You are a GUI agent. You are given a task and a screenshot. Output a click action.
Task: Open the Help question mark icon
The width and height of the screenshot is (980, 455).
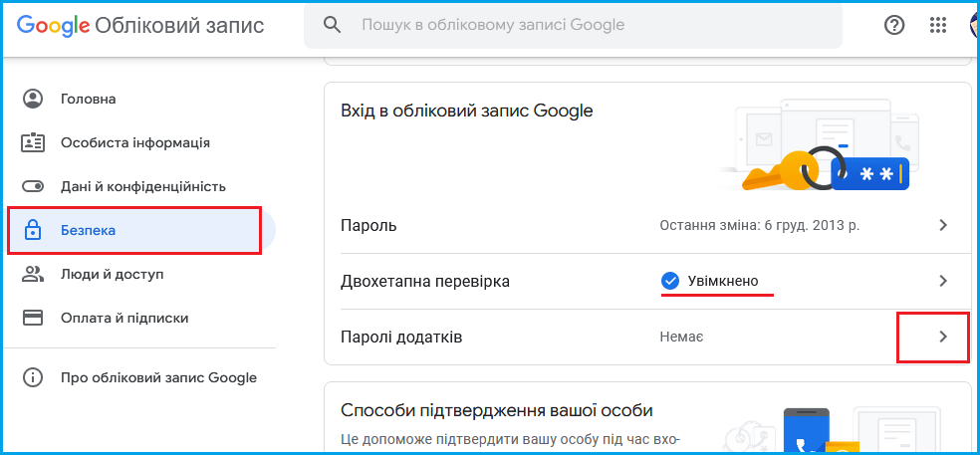click(x=894, y=26)
